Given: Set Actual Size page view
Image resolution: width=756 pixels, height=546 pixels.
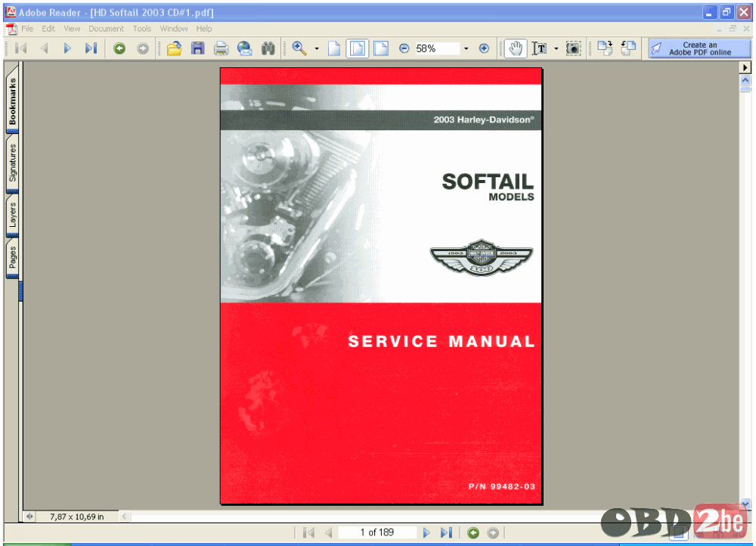Looking at the screenshot, I should tap(334, 48).
